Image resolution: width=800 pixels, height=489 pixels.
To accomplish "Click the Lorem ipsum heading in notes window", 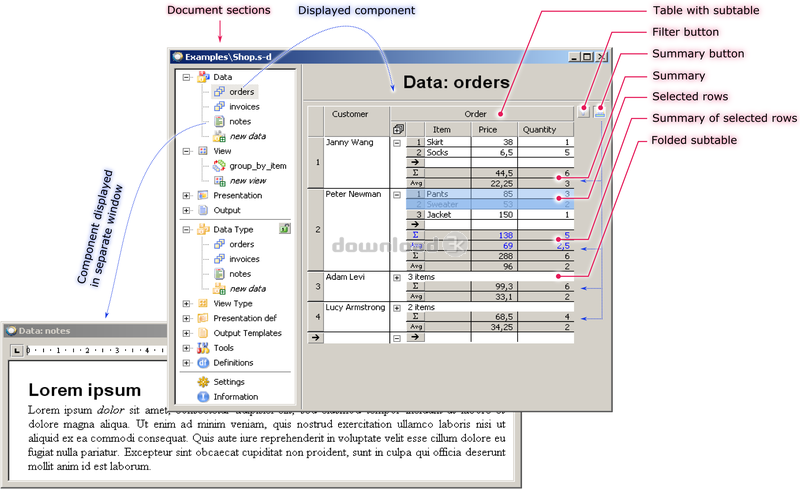I will click(x=85, y=390).
